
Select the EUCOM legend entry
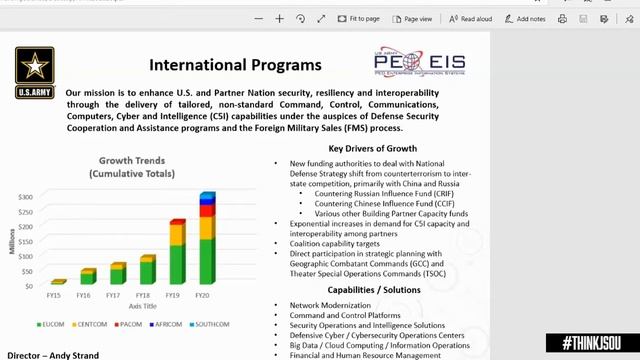pyautogui.click(x=51, y=324)
